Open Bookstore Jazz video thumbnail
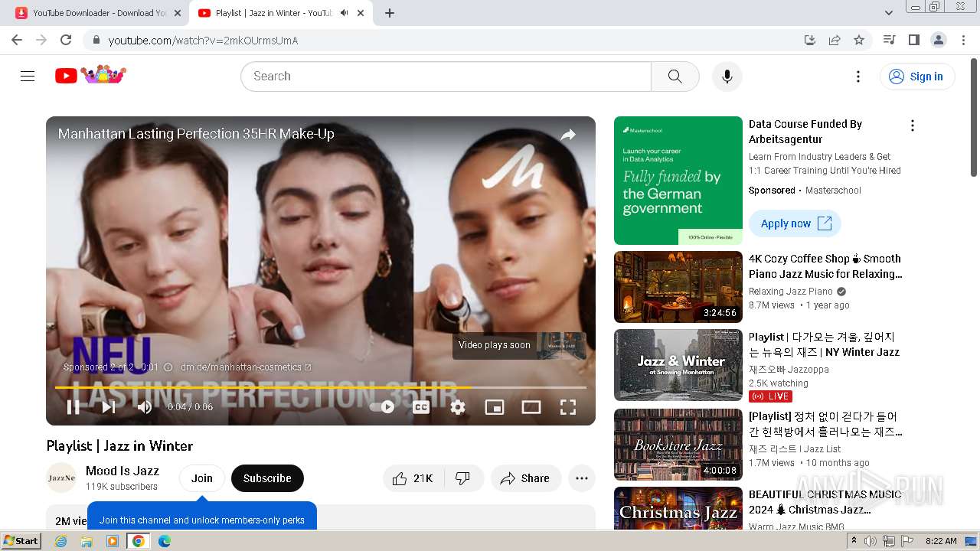This screenshot has height=551, width=980. [x=678, y=445]
